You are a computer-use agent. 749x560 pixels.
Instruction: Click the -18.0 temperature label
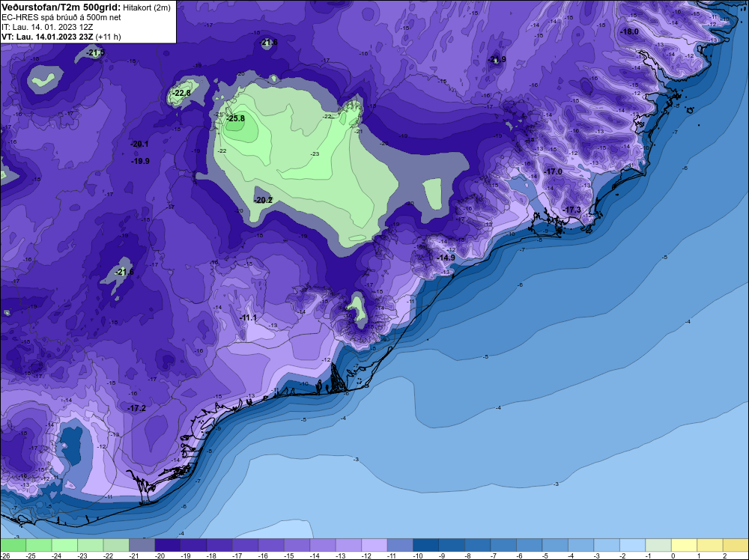629,32
